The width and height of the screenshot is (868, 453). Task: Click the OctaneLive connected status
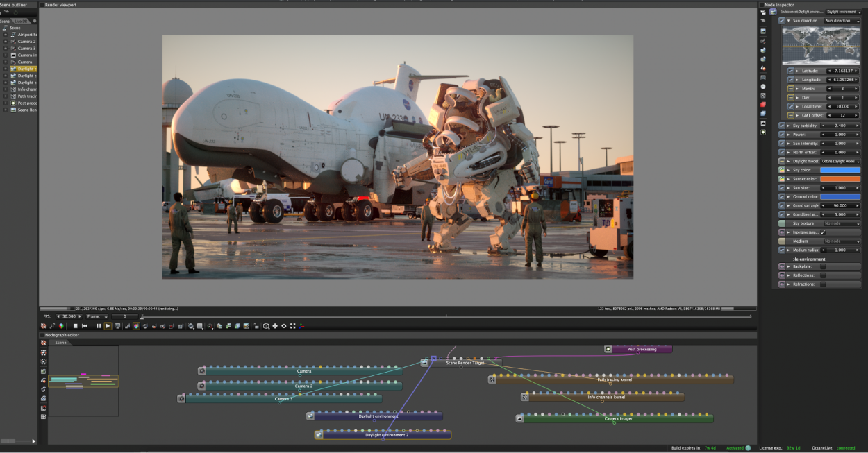click(x=845, y=448)
